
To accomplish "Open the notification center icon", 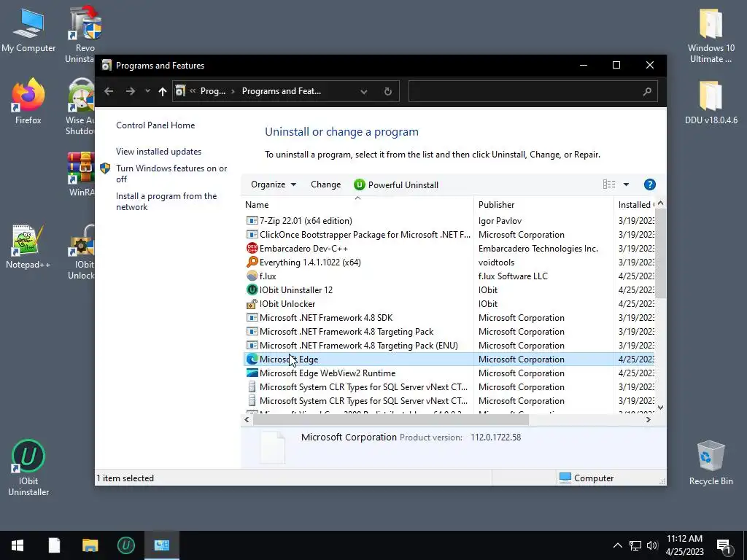I will click(724, 545).
